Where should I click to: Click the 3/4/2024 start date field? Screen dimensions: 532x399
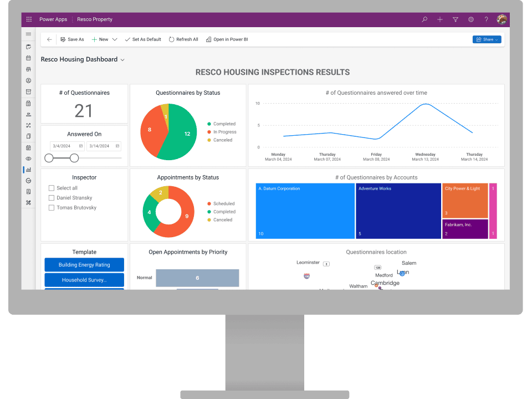[x=67, y=146]
